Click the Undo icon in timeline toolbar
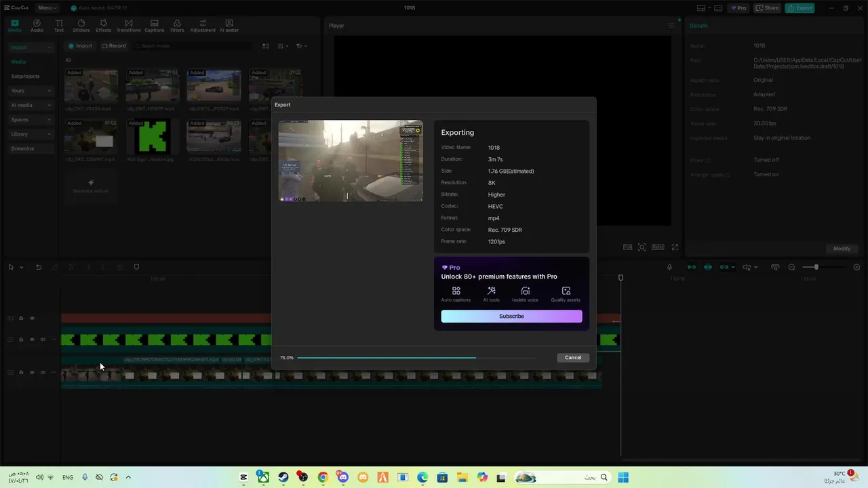Image resolution: width=868 pixels, height=488 pixels. tap(39, 267)
